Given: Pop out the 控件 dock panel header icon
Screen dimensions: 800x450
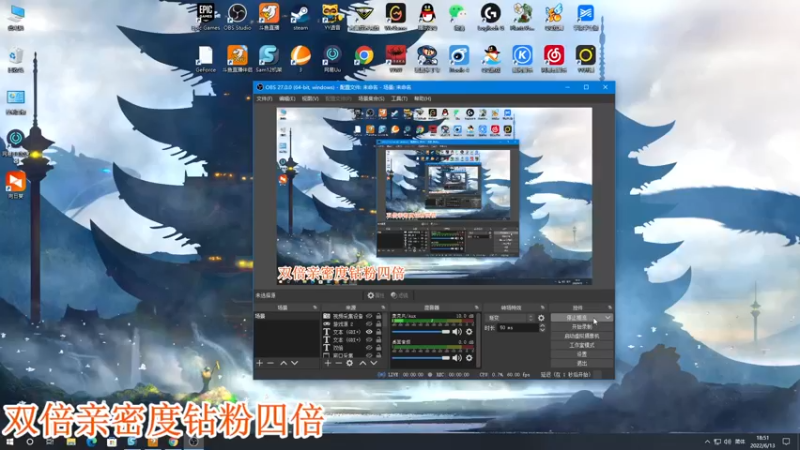Looking at the screenshot, I should pos(610,308).
